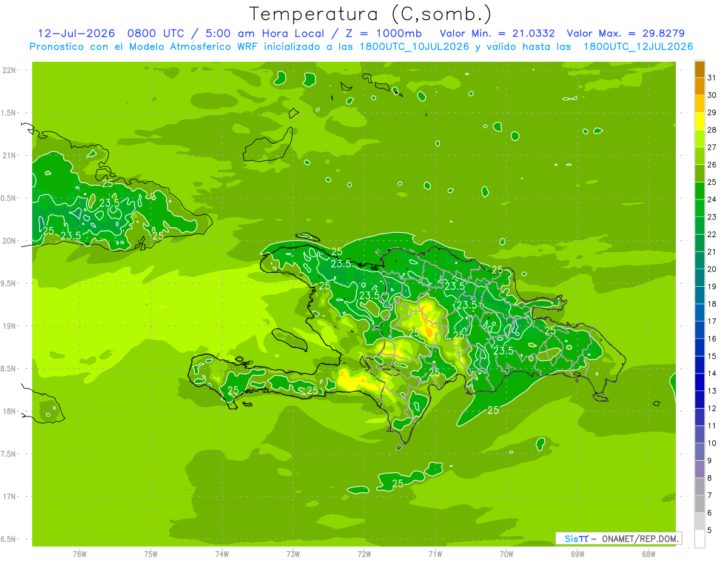Click the color bar label "13"
The height and width of the screenshot is (562, 728).
pyautogui.click(x=712, y=391)
